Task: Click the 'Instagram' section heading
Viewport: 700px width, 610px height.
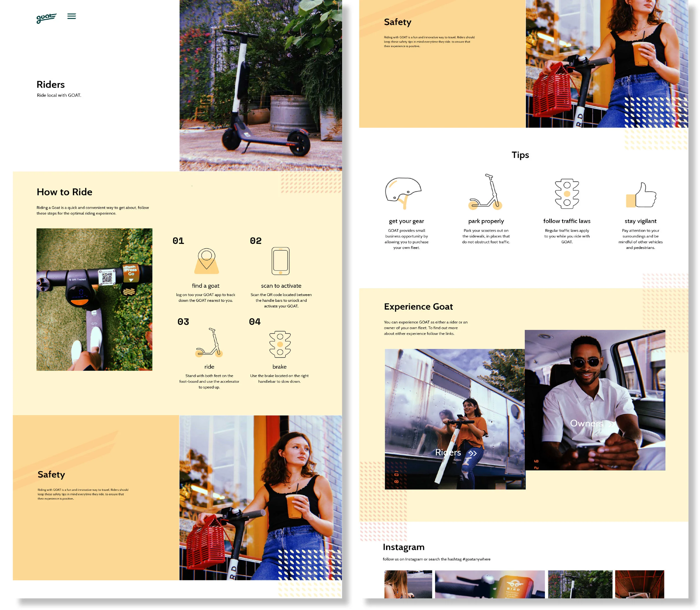Action: 403,547
